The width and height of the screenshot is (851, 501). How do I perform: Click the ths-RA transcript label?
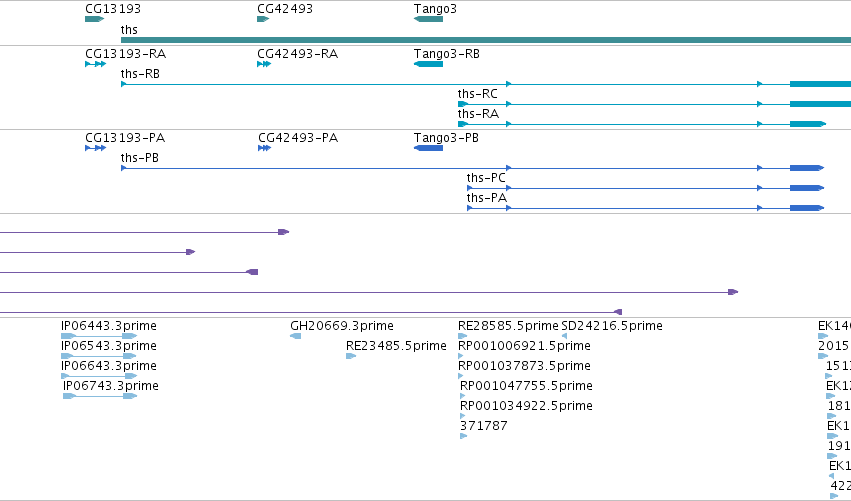click(478, 114)
